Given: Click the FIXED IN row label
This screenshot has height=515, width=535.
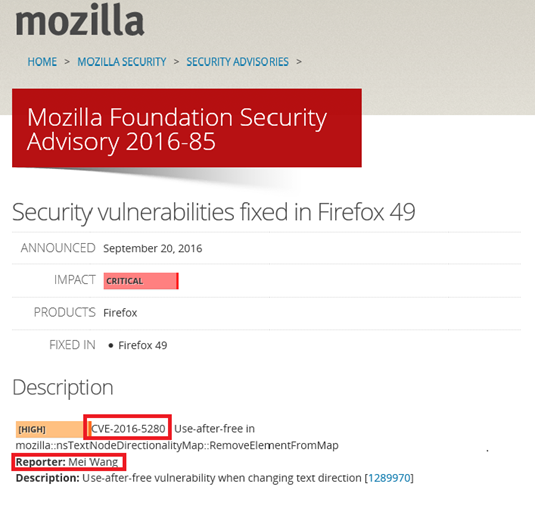Looking at the screenshot, I should point(72,345).
